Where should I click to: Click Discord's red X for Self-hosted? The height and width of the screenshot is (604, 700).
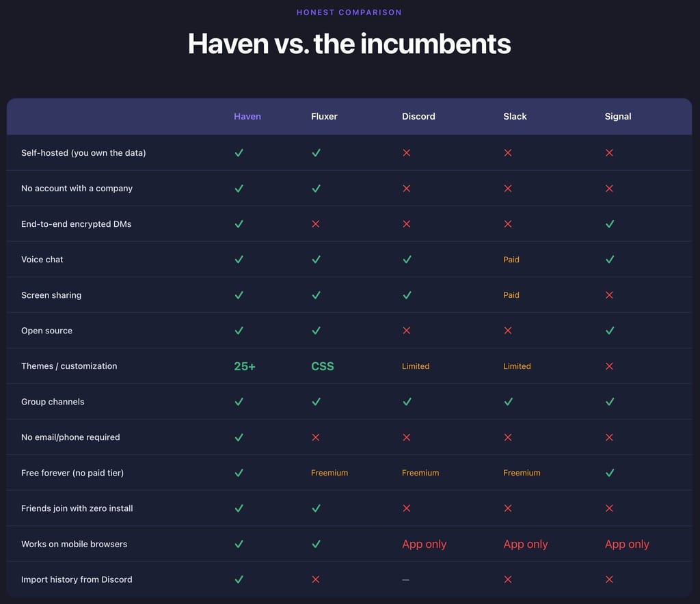(x=406, y=152)
